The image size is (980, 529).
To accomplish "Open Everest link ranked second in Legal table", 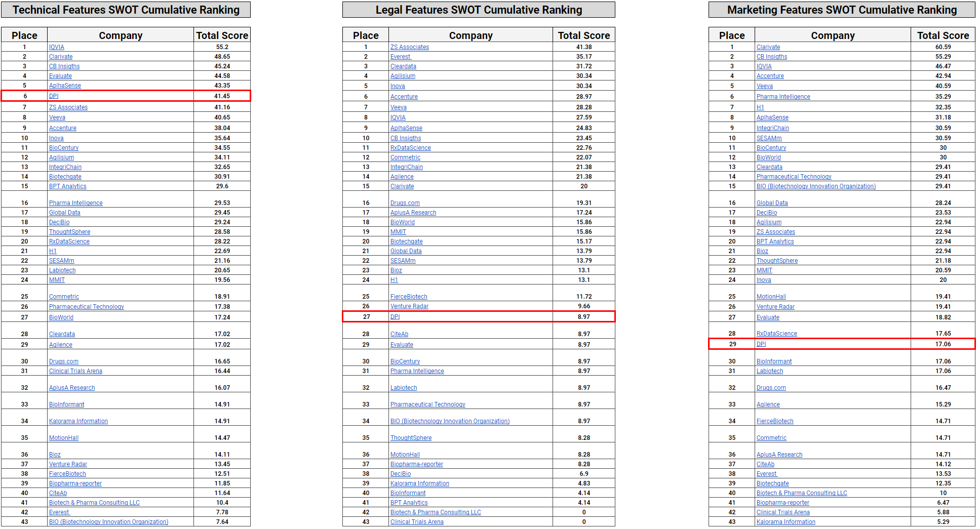I will point(400,57).
